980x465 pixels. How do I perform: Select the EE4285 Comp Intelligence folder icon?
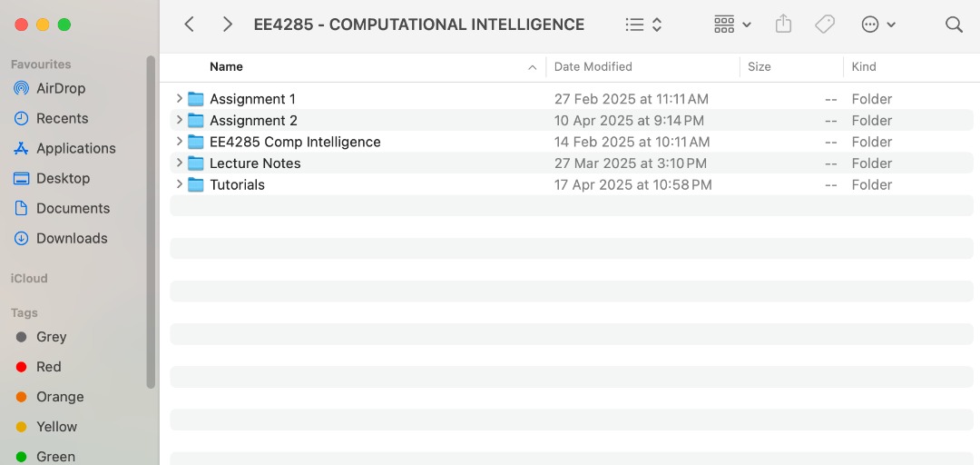[x=196, y=142]
